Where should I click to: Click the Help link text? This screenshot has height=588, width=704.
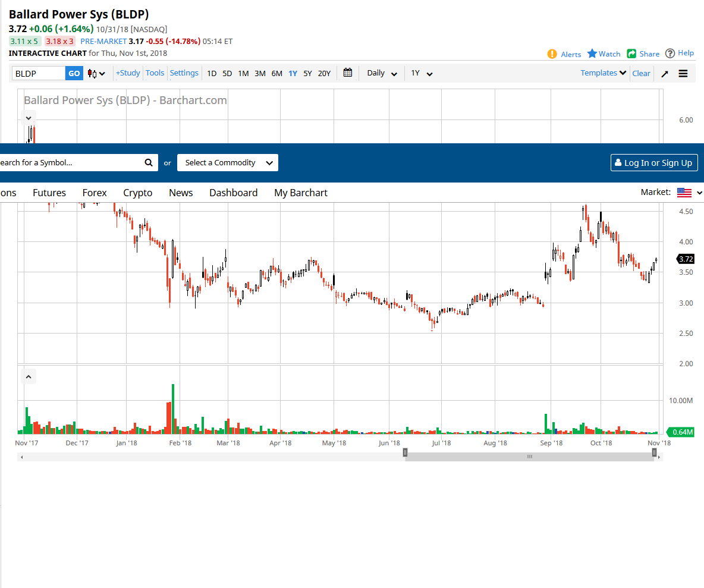tap(686, 53)
